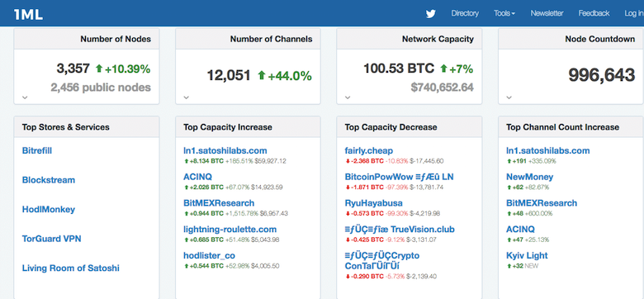
Task: Open the 1ML home logo
Action: pos(28,14)
